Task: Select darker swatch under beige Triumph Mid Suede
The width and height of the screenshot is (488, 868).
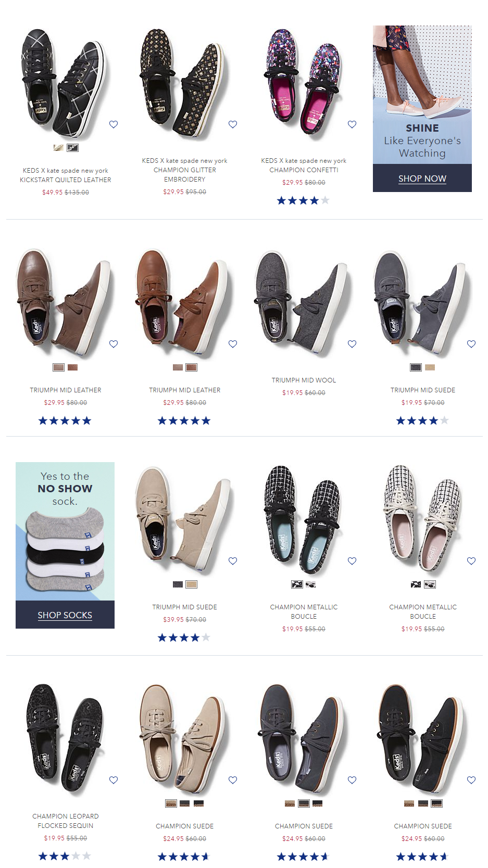Action: (178, 584)
